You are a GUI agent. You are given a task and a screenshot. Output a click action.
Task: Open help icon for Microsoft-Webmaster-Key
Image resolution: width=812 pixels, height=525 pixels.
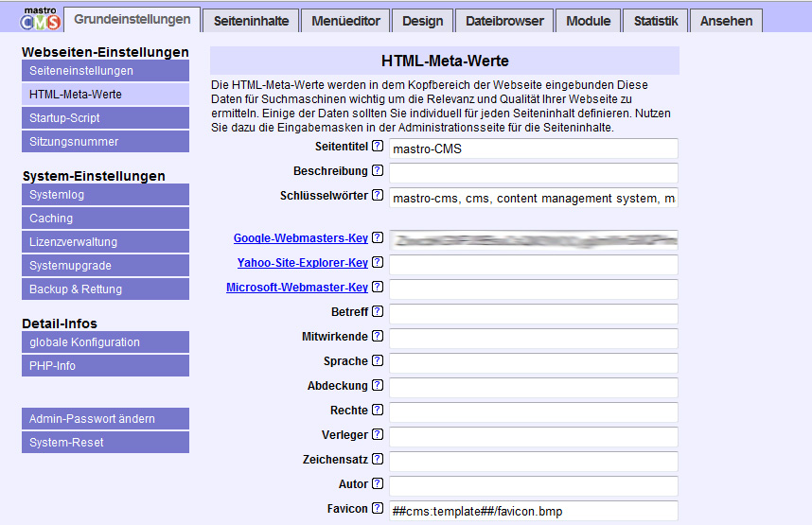[378, 287]
